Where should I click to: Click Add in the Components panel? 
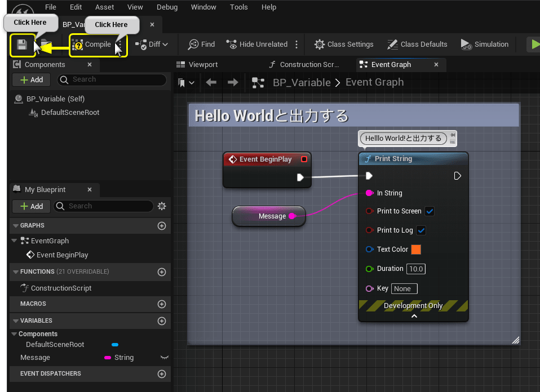[31, 79]
